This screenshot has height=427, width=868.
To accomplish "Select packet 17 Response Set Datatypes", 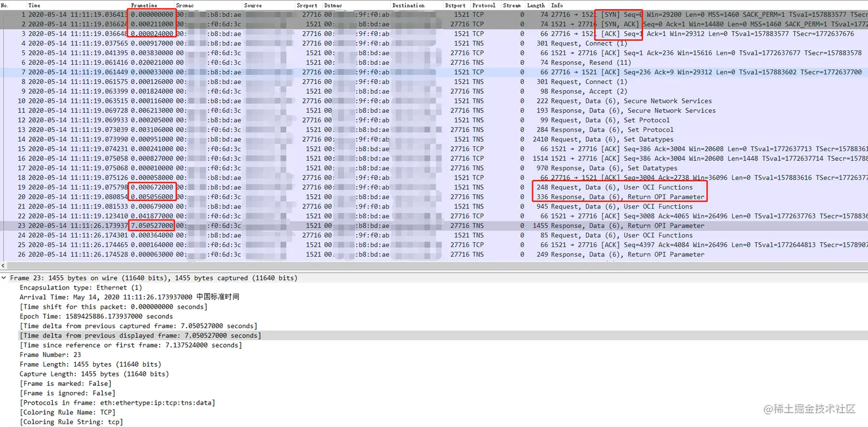I will click(434, 168).
